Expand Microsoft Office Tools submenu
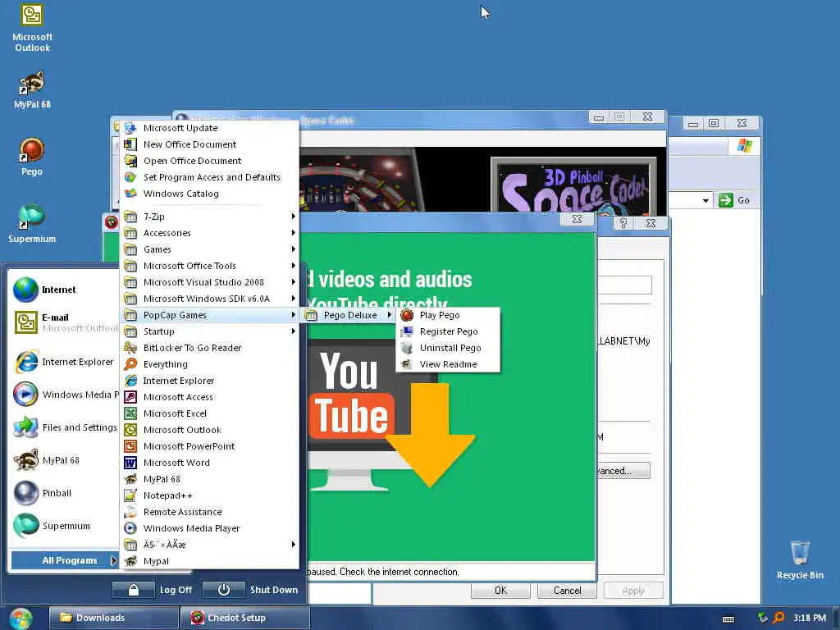This screenshot has height=630, width=840. coord(209,266)
